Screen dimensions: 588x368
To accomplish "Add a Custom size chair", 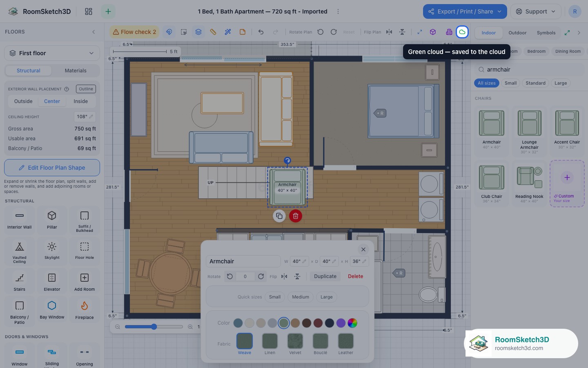I will point(567,184).
